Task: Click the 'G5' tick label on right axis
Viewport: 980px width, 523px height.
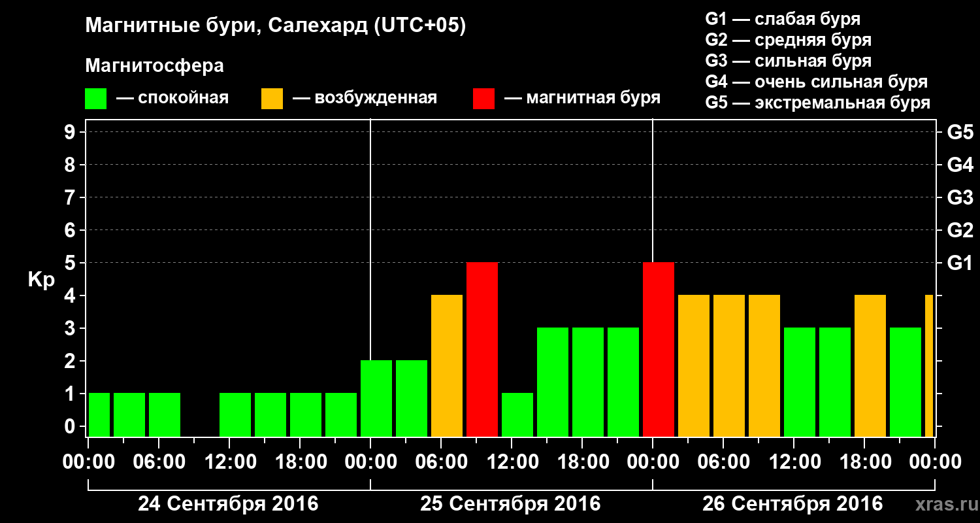Action: pos(960,132)
